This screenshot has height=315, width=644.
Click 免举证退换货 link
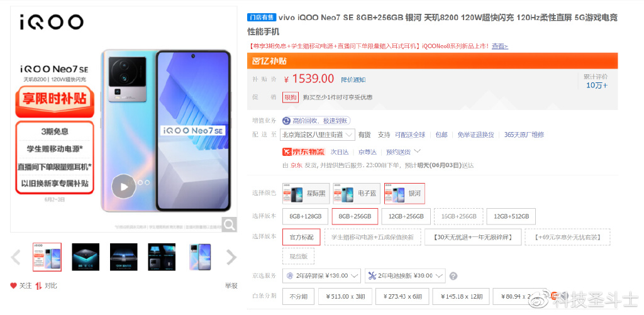(475, 135)
